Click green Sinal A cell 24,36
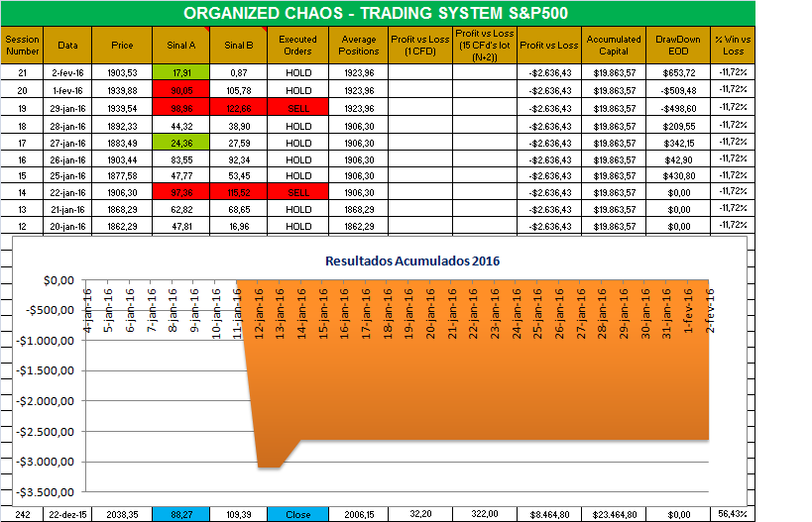This screenshot has width=812, height=522. (x=181, y=143)
